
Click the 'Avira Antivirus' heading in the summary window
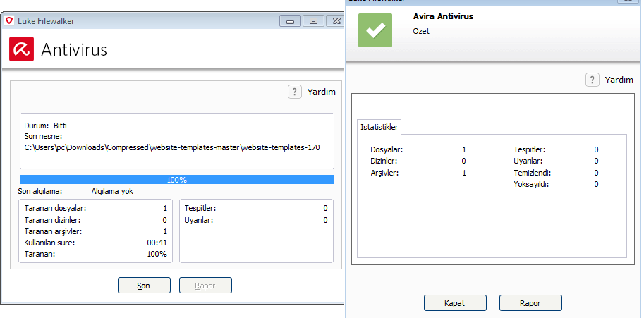(x=443, y=17)
